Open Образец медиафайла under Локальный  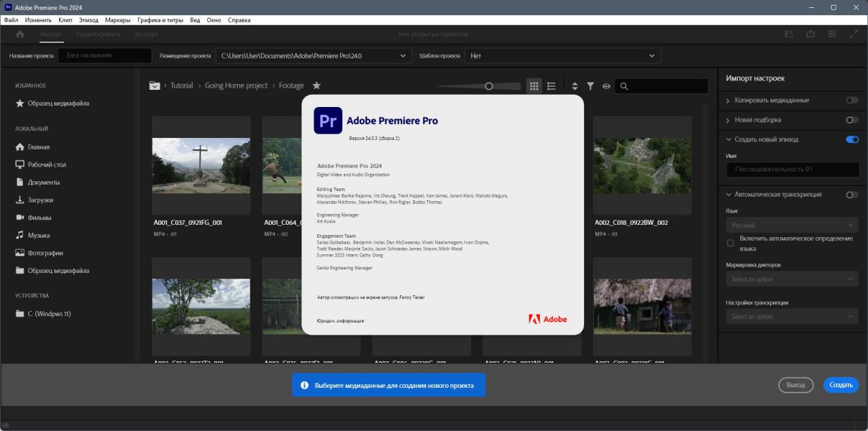click(52, 271)
